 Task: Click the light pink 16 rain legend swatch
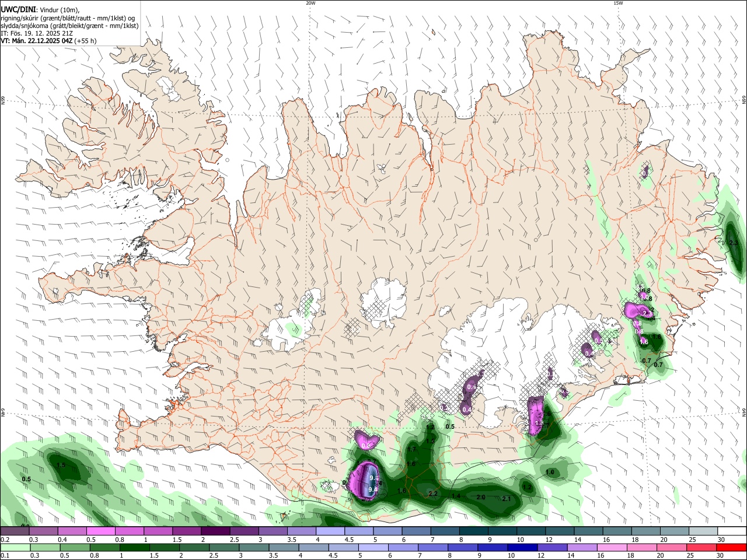click(612, 548)
